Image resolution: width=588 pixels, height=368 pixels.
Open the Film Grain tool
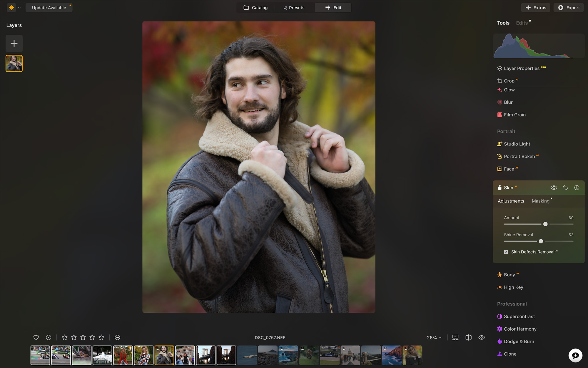pos(514,115)
